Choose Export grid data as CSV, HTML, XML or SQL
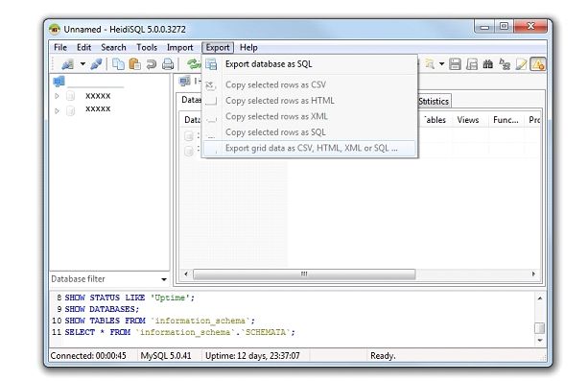The height and width of the screenshot is (381, 588). click(310, 148)
